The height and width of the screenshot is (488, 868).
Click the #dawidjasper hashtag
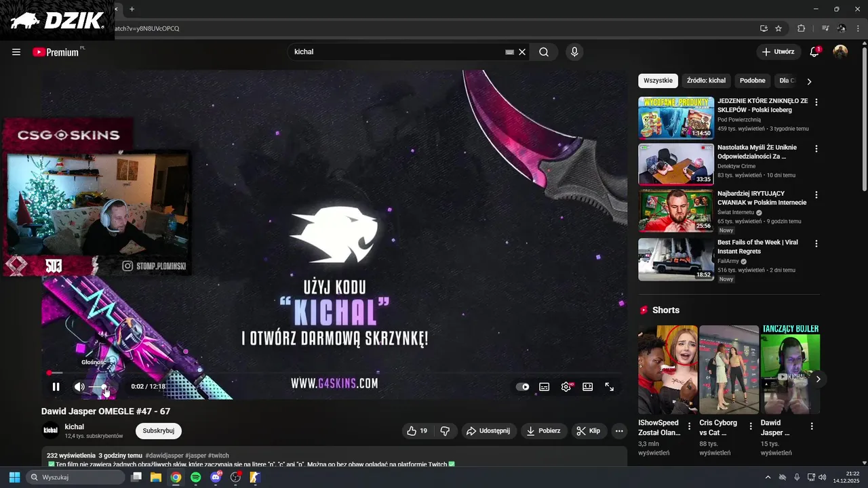[164, 455]
